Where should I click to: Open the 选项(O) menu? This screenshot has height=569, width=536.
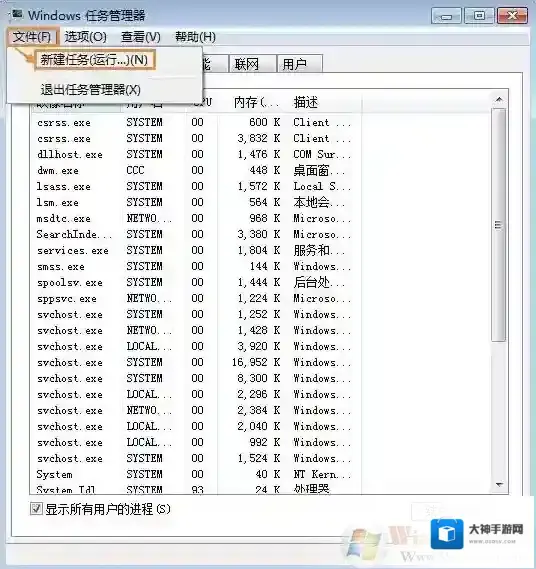tap(86, 37)
